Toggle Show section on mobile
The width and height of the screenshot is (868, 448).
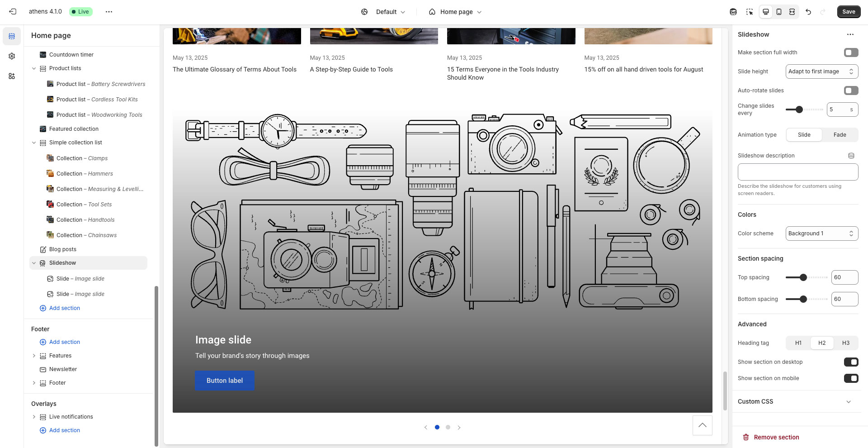point(851,378)
